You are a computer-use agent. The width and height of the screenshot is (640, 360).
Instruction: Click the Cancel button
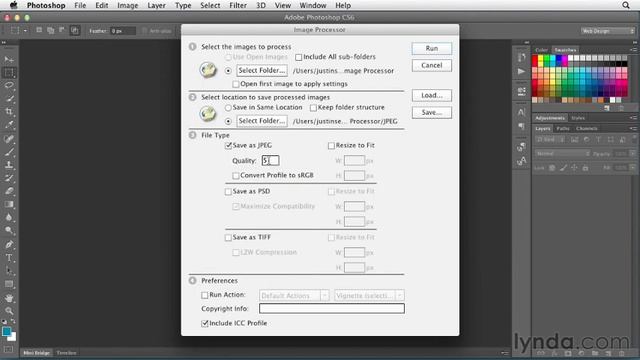pos(431,65)
